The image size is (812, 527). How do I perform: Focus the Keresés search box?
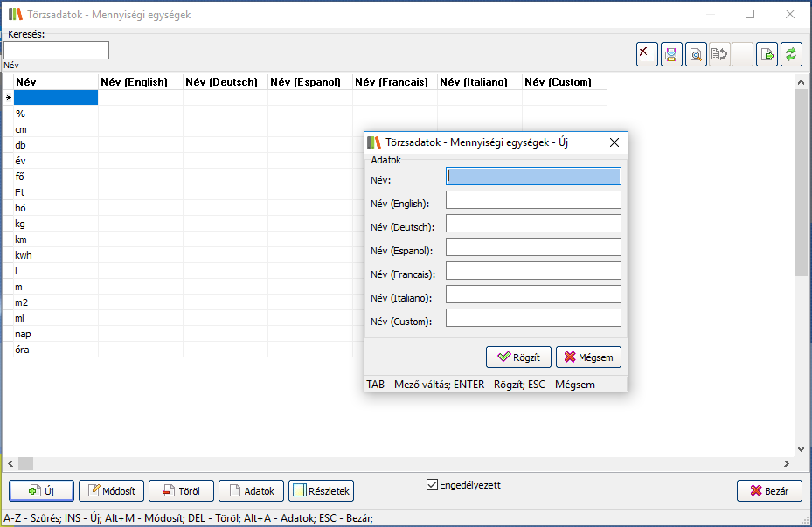56,51
